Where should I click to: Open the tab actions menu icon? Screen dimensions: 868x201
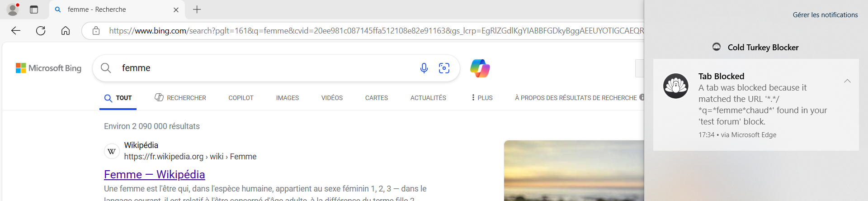pyautogui.click(x=34, y=10)
